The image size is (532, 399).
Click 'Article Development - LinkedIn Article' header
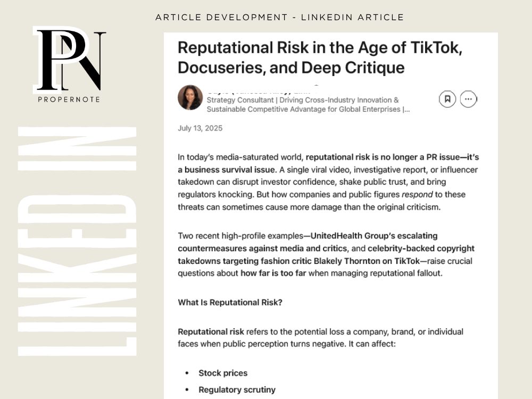[x=280, y=18]
